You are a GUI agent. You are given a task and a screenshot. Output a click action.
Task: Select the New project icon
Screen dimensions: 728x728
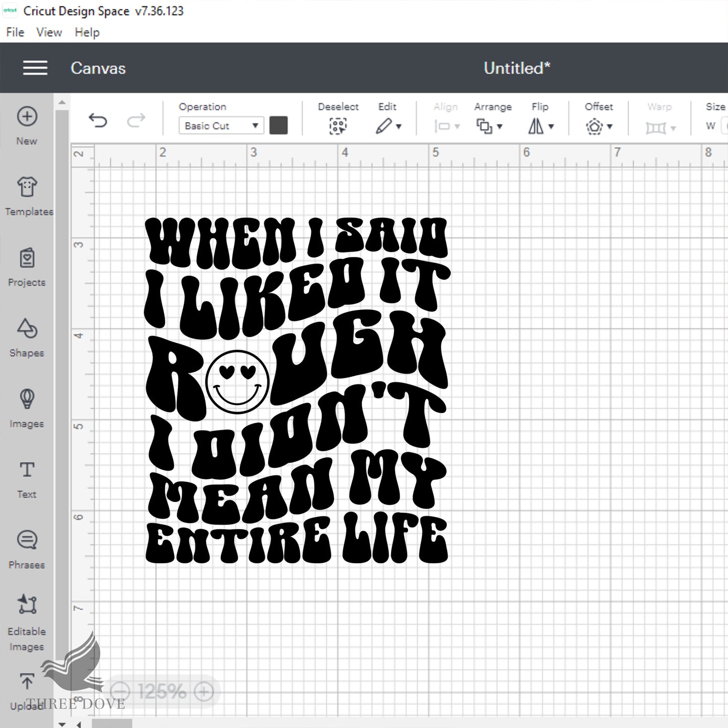click(x=27, y=116)
